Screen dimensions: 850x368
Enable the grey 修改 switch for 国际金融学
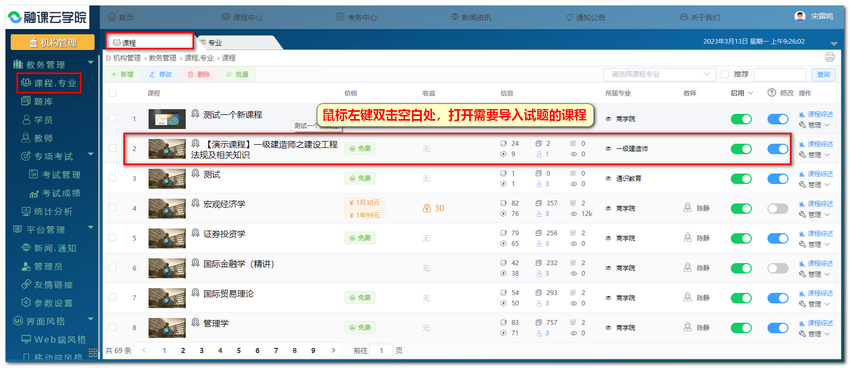pyautogui.click(x=777, y=268)
